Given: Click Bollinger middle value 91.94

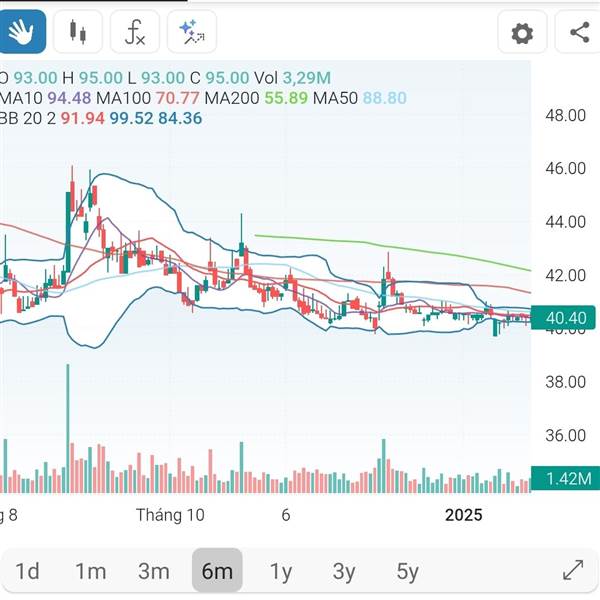Looking at the screenshot, I should [83, 118].
